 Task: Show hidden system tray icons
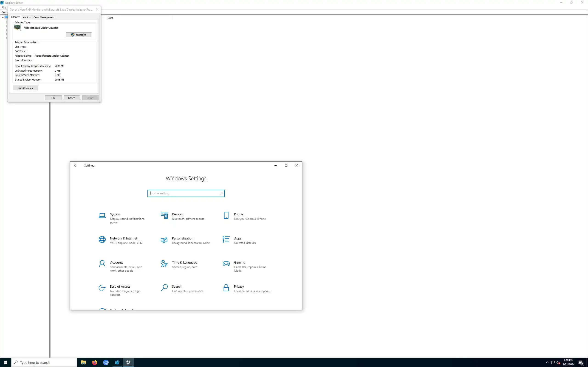pyautogui.click(x=547, y=362)
